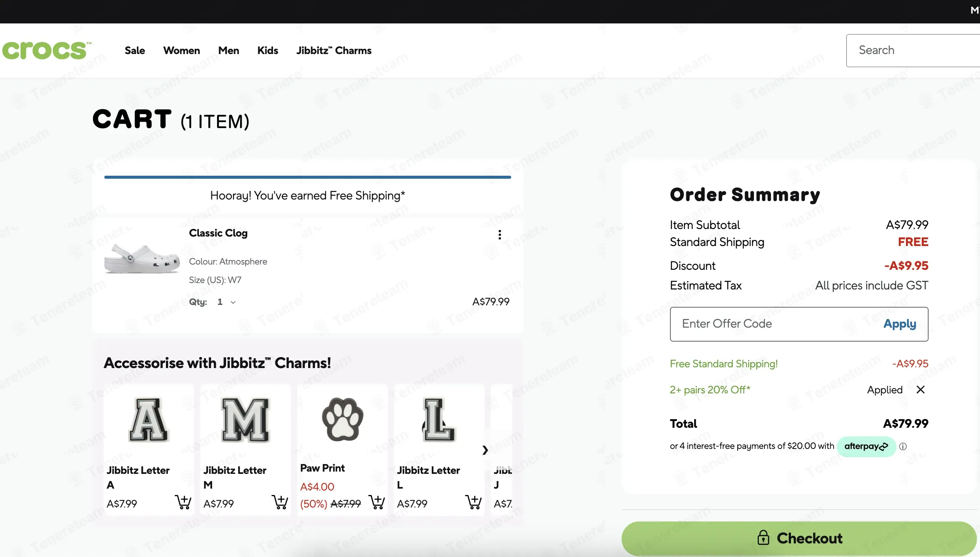Add Jibbitz Letter A to cart
The height and width of the screenshot is (557, 980).
point(183,501)
